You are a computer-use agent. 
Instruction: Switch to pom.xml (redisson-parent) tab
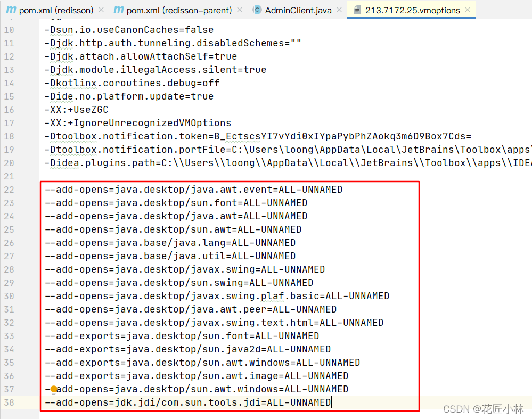[x=179, y=10]
